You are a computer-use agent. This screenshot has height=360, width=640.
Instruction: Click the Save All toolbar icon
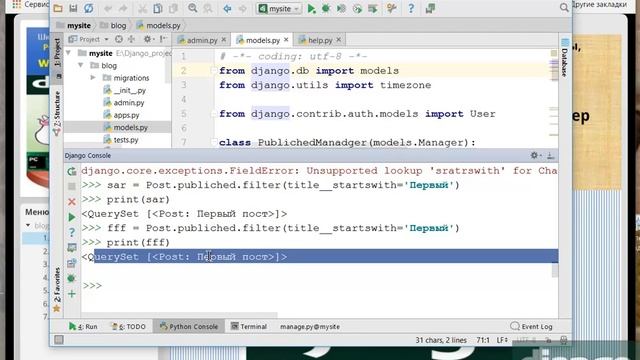[x=73, y=8]
